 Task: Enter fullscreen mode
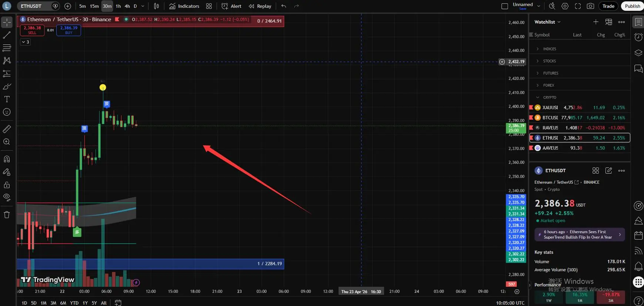click(578, 6)
